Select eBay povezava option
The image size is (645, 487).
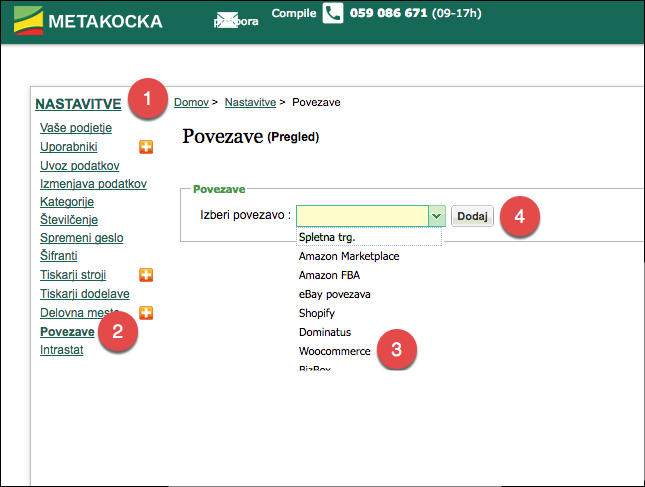(334, 295)
